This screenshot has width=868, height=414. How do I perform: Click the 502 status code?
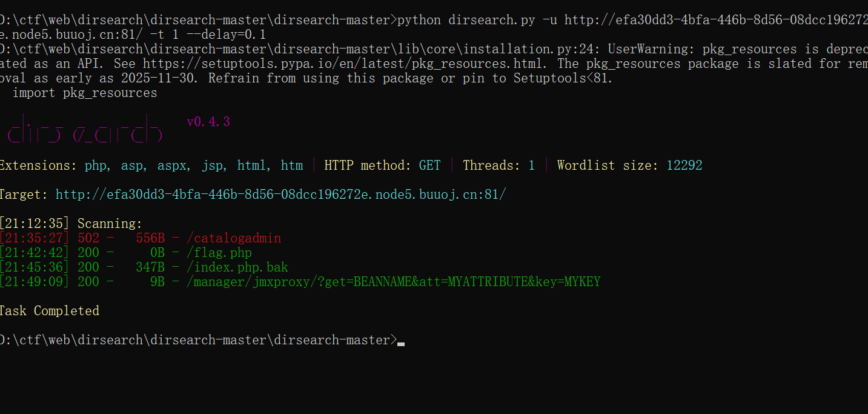(88, 238)
